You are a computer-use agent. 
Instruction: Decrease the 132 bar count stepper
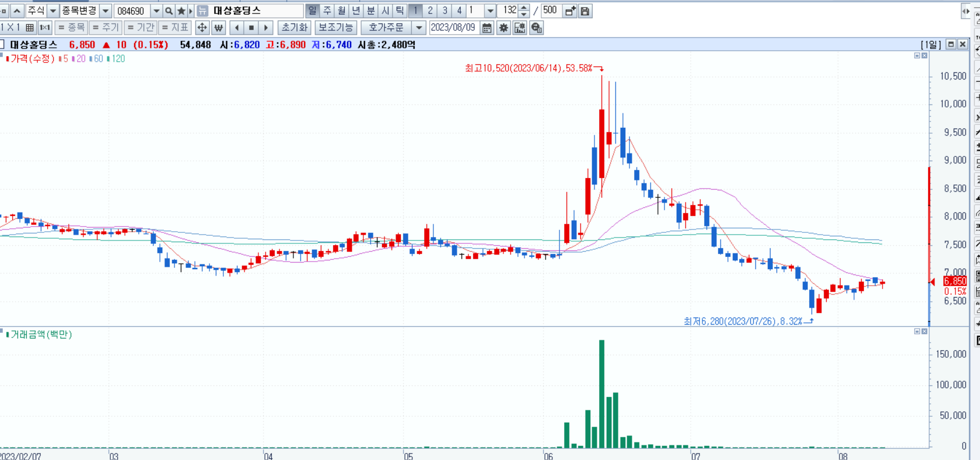point(524,14)
